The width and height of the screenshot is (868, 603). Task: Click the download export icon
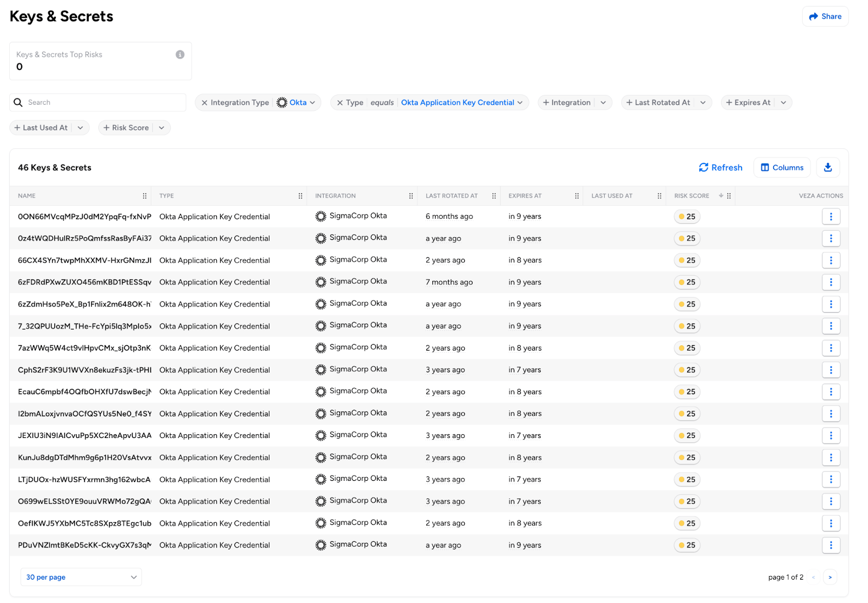(827, 168)
